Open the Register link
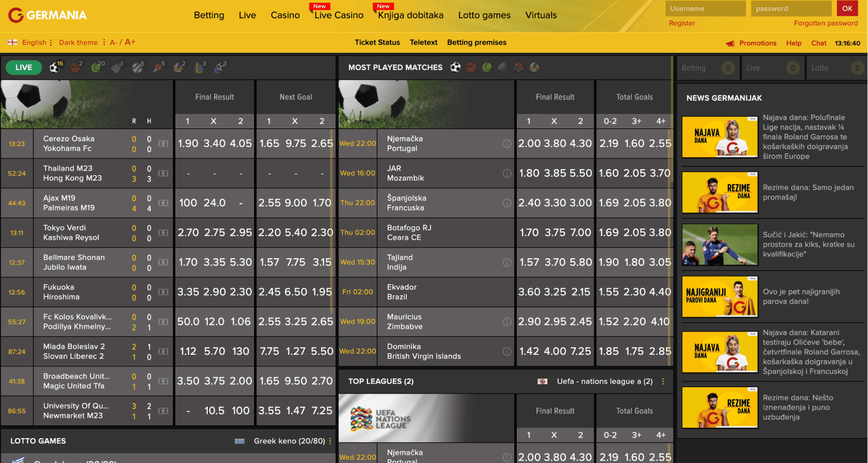The image size is (868, 463). (682, 23)
